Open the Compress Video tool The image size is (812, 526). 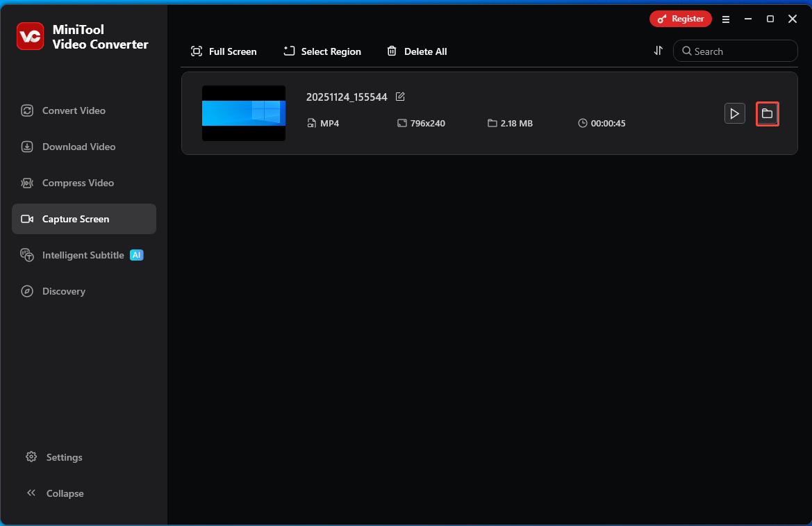pos(78,183)
